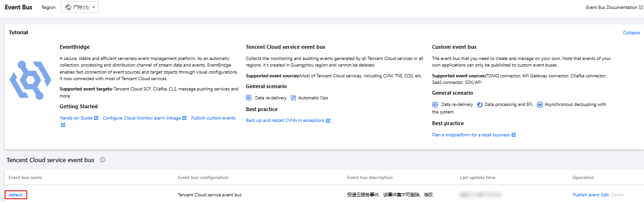This screenshot has height=202, width=644.
Task: Open Plan a midplatform for retail business
Action: click(x=471, y=135)
